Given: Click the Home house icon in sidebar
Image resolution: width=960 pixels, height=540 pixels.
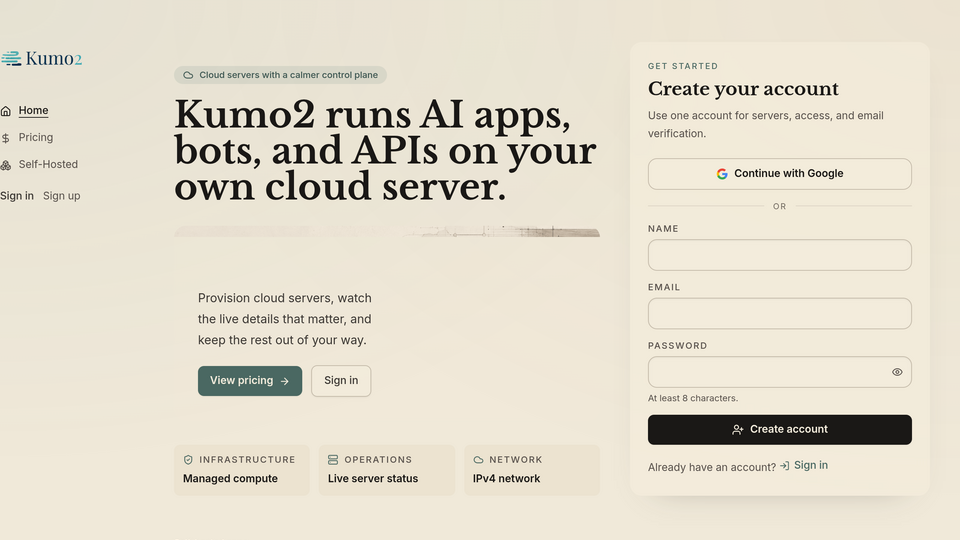Looking at the screenshot, I should tap(6, 111).
